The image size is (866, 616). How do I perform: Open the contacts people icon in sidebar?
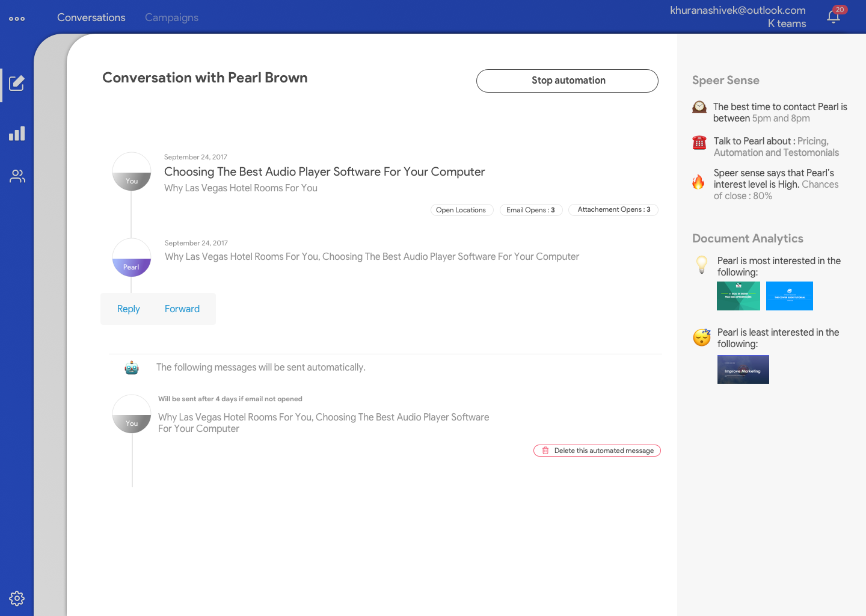17,176
